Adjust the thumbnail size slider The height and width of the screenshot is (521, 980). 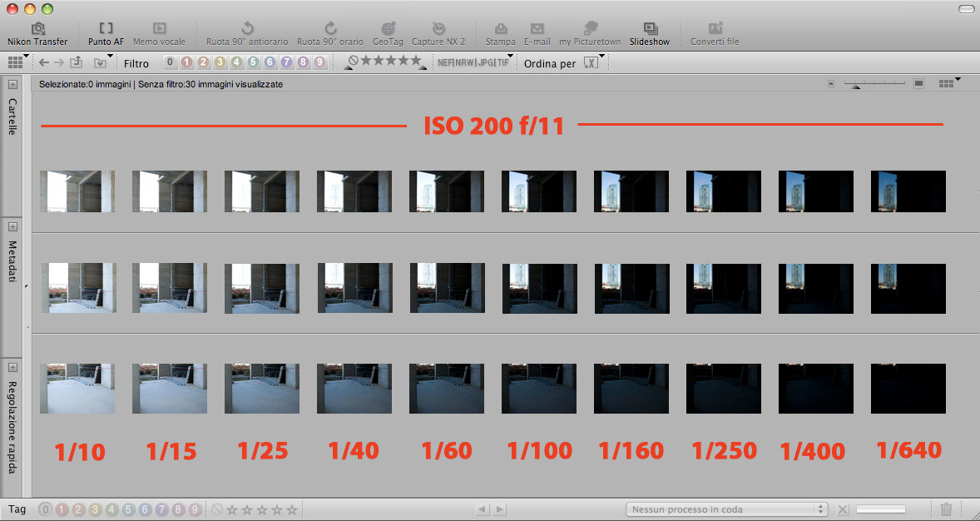pyautogui.click(x=874, y=84)
